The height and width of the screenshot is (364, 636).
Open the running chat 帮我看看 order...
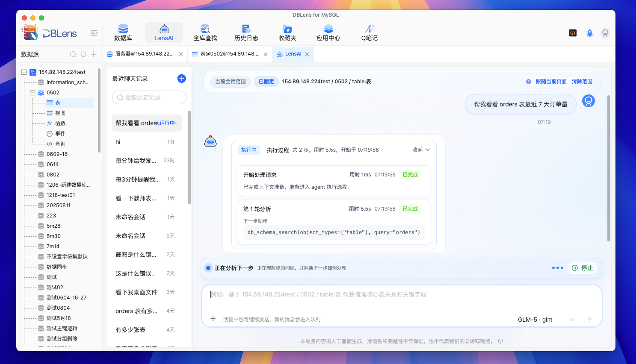[x=147, y=123]
